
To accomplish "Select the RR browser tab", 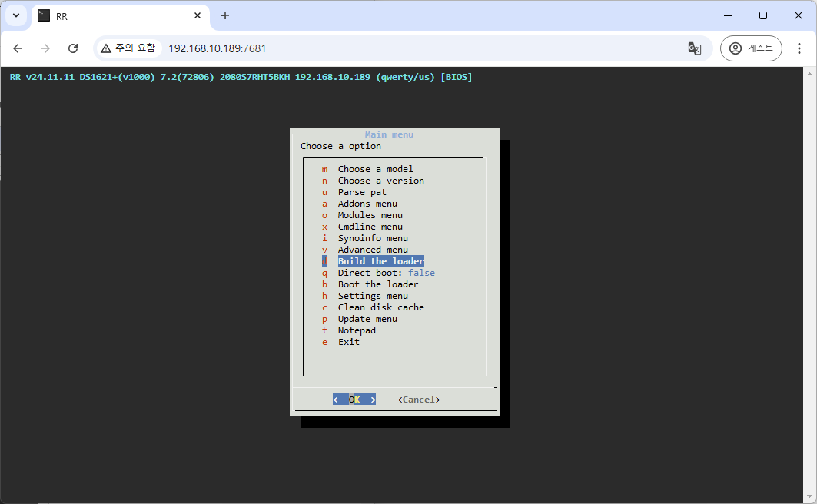I will [x=121, y=16].
